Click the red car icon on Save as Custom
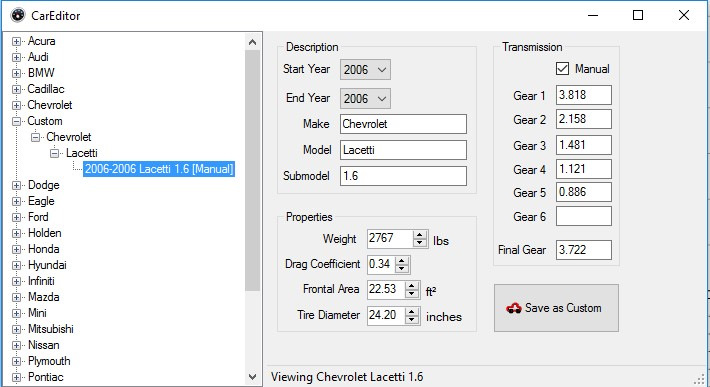 click(514, 308)
